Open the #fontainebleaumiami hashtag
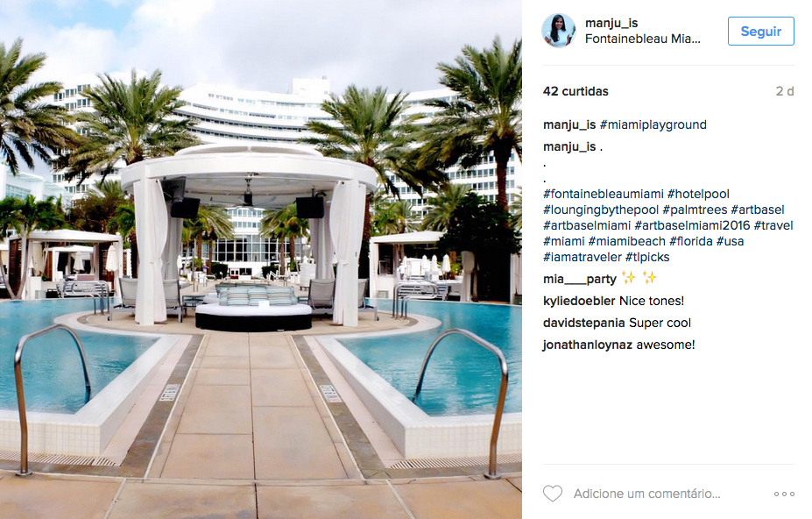Screen dimensions: 812x519 (x=604, y=194)
